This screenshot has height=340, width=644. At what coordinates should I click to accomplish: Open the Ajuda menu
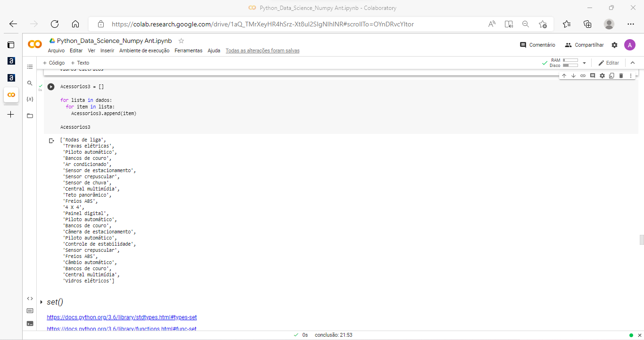(214, 50)
